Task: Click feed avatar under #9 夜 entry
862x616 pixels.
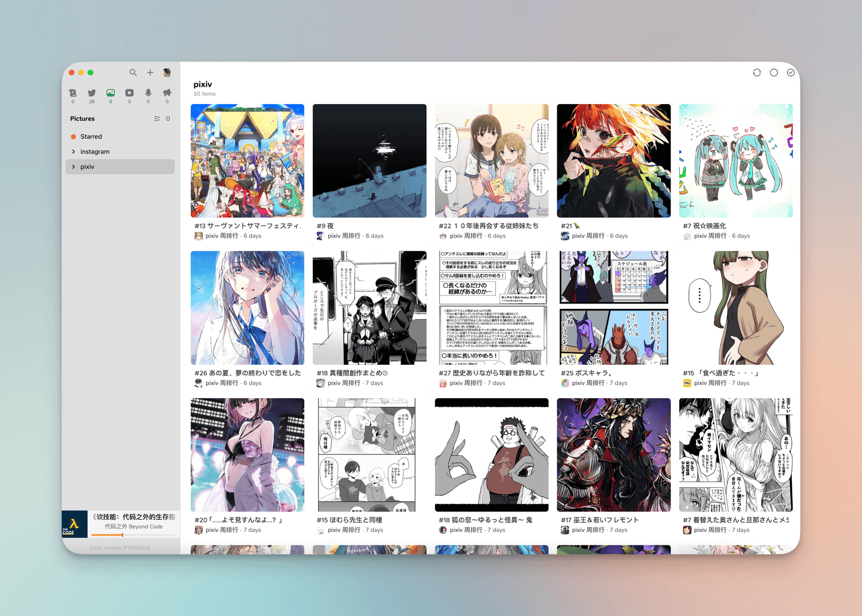Action: [x=320, y=236]
